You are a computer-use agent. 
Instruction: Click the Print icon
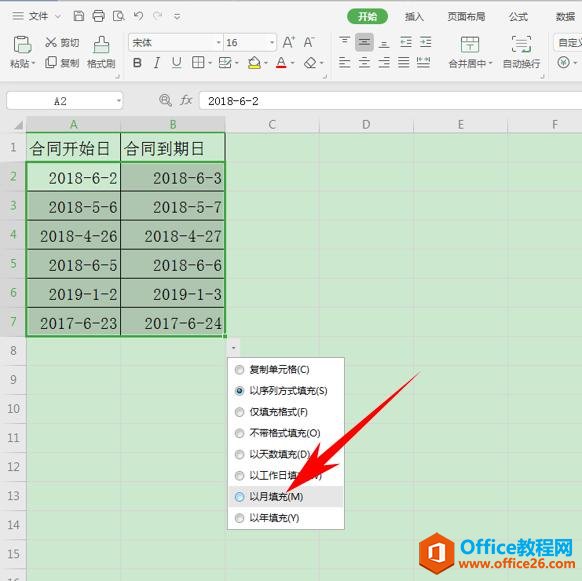[98, 16]
